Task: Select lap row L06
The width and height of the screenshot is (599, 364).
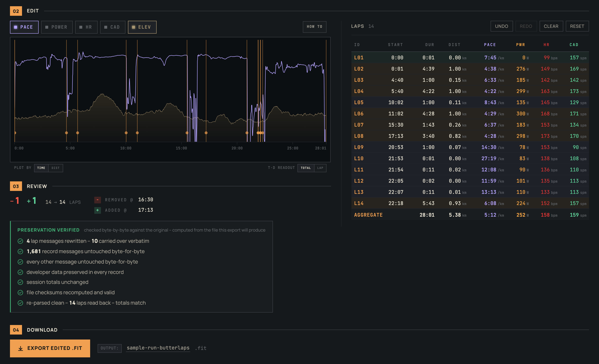Action: point(470,113)
